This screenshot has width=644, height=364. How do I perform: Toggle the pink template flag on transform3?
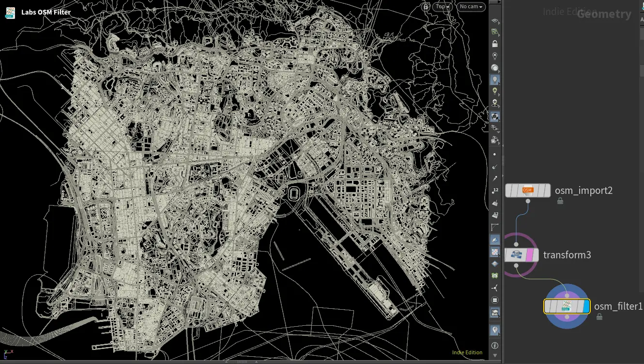click(530, 255)
